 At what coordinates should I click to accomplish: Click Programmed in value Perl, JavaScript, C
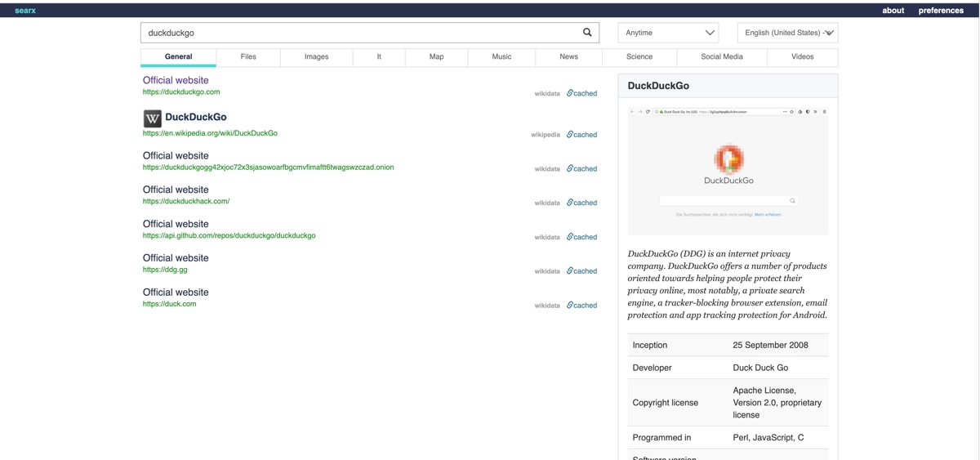(768, 438)
